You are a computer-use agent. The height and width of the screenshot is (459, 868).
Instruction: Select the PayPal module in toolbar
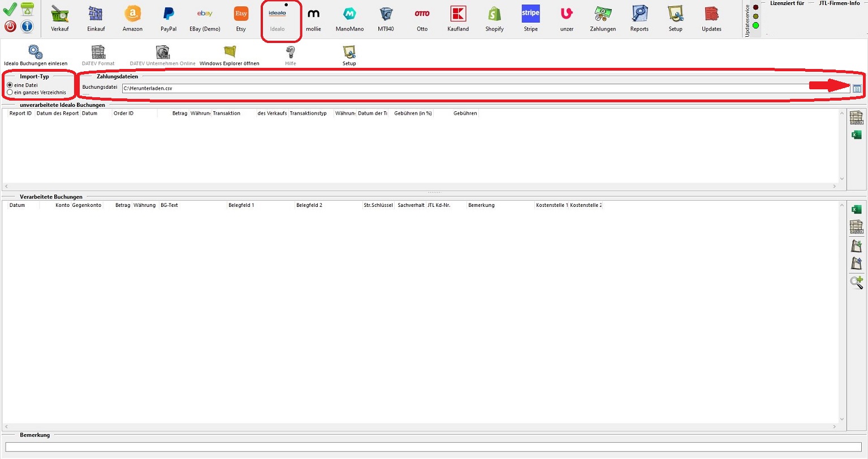pos(169,19)
